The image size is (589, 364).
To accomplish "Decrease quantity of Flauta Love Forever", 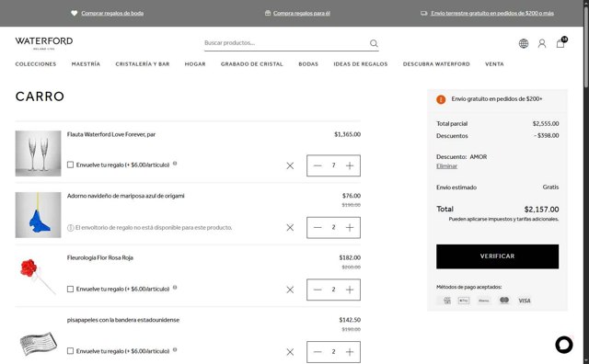I will pos(318,165).
